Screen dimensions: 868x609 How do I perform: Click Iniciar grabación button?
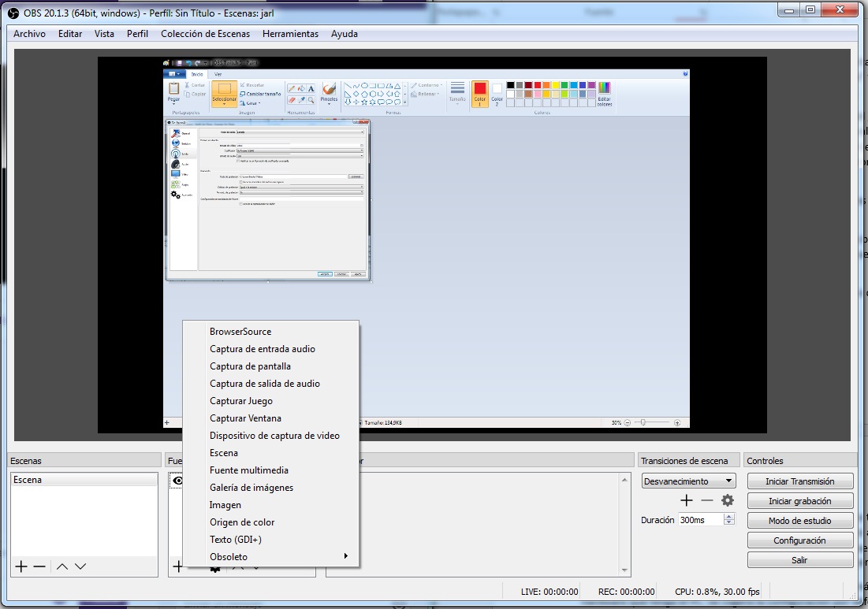point(800,501)
